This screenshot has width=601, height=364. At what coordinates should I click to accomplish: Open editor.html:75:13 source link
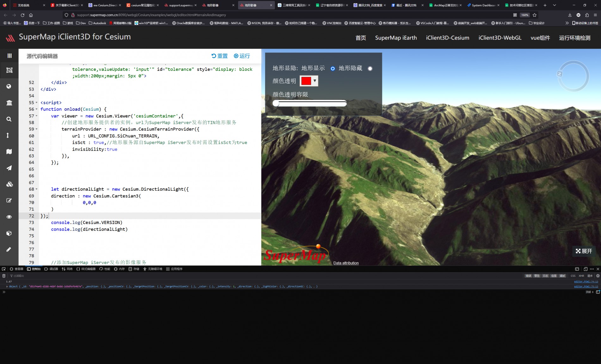point(586,287)
